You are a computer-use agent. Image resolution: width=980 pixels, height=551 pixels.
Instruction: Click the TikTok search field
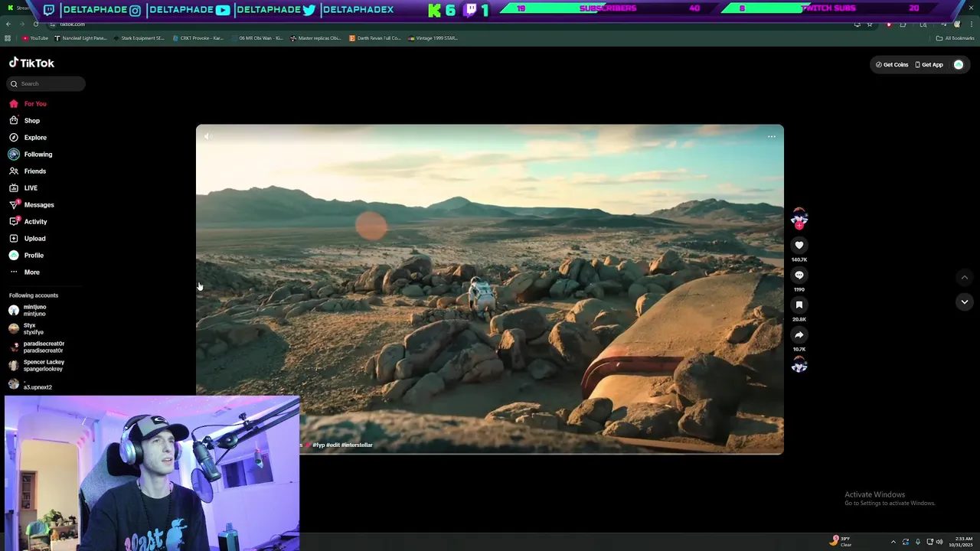(x=46, y=83)
